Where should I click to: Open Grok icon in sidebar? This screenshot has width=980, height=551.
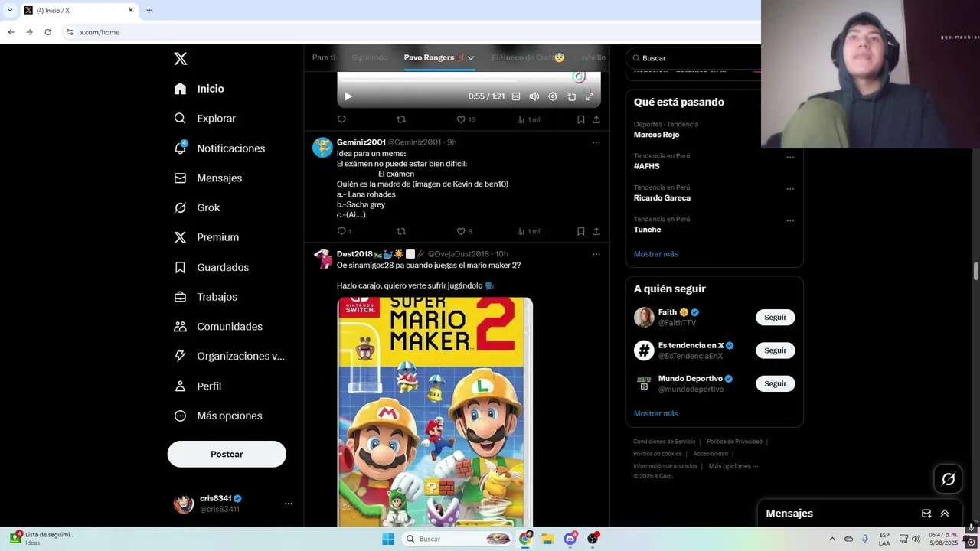click(180, 207)
